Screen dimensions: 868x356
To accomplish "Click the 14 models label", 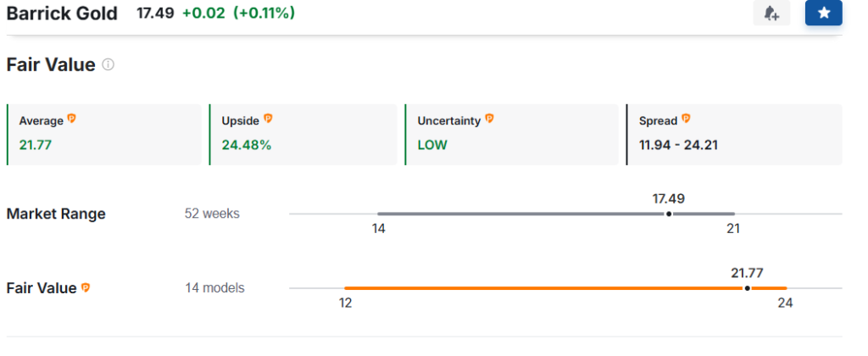I will coord(214,288).
